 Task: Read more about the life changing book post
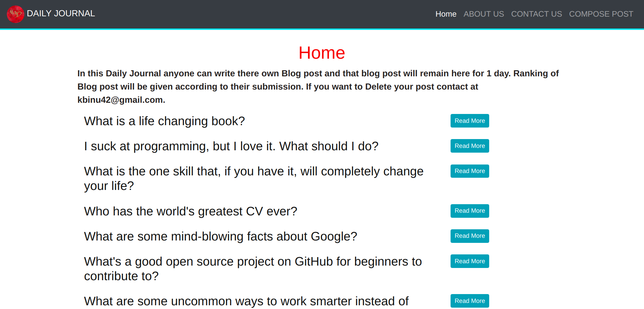[x=470, y=121]
